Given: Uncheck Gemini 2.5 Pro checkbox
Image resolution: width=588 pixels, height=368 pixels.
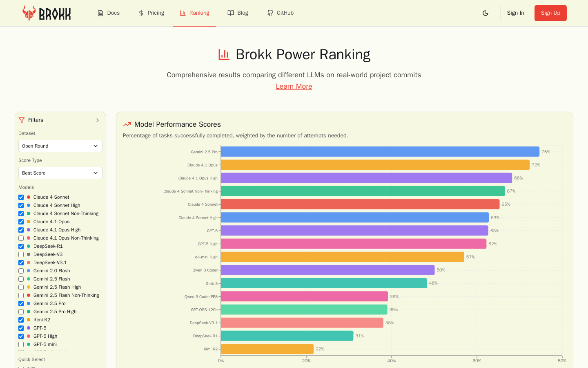Looking at the screenshot, I should 21,303.
